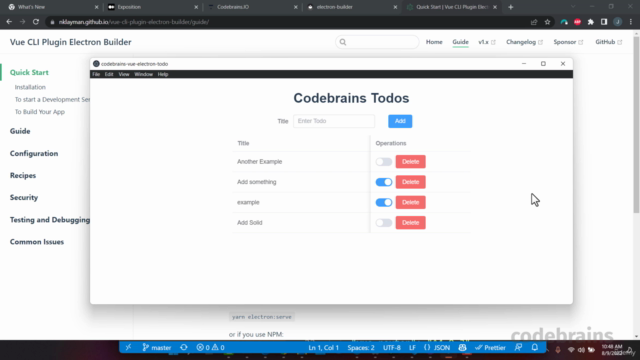640x360 pixels.
Task: Open Chrome three-dot menu
Action: point(631,22)
